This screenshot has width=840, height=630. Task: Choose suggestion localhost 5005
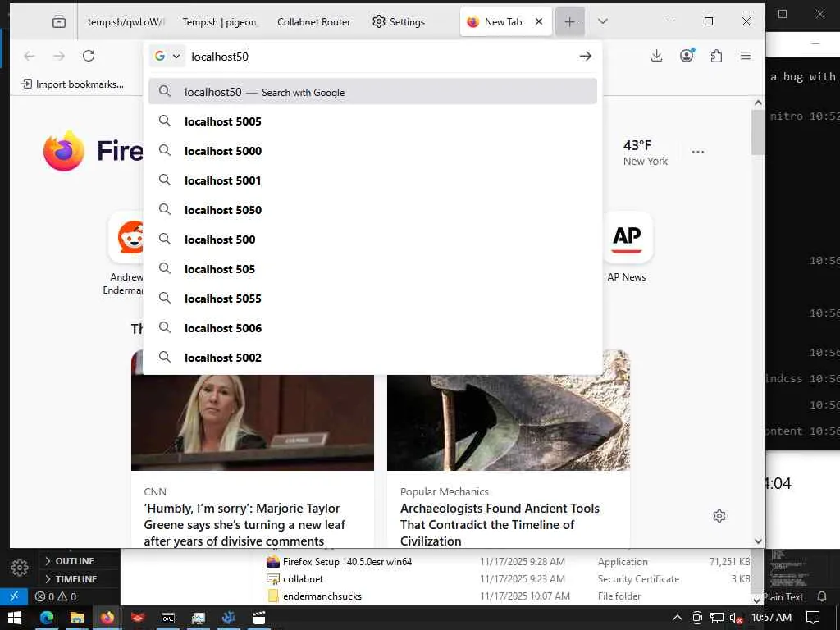(373, 121)
